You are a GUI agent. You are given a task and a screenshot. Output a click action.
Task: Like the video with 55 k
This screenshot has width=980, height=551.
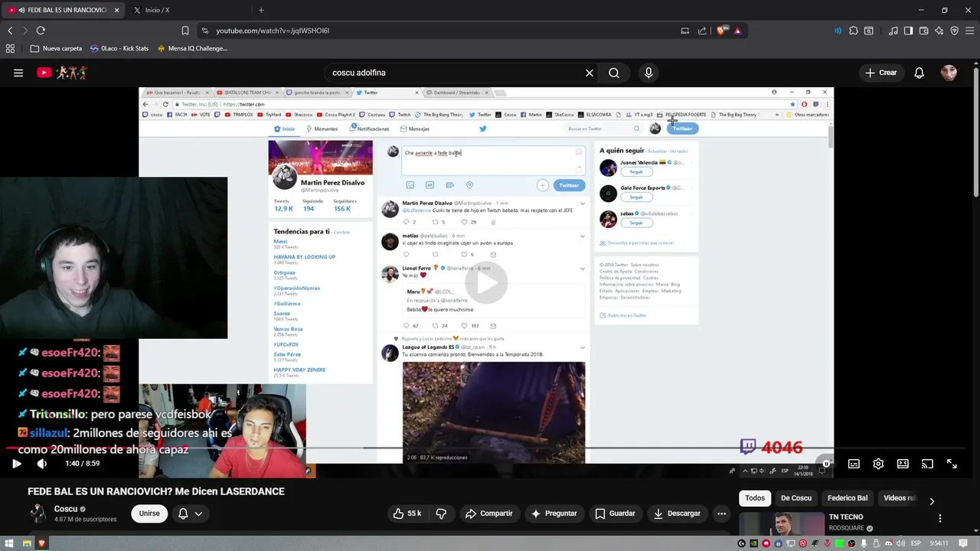407,514
